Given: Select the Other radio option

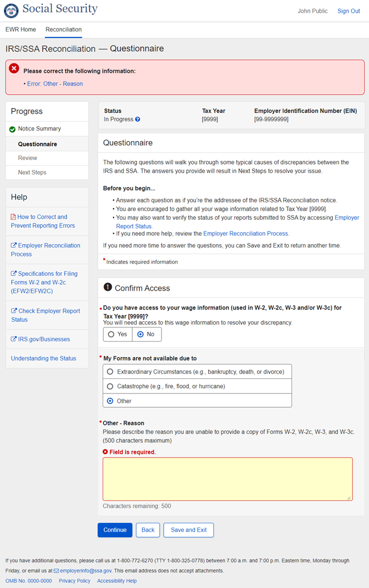Looking at the screenshot, I should 110,401.
